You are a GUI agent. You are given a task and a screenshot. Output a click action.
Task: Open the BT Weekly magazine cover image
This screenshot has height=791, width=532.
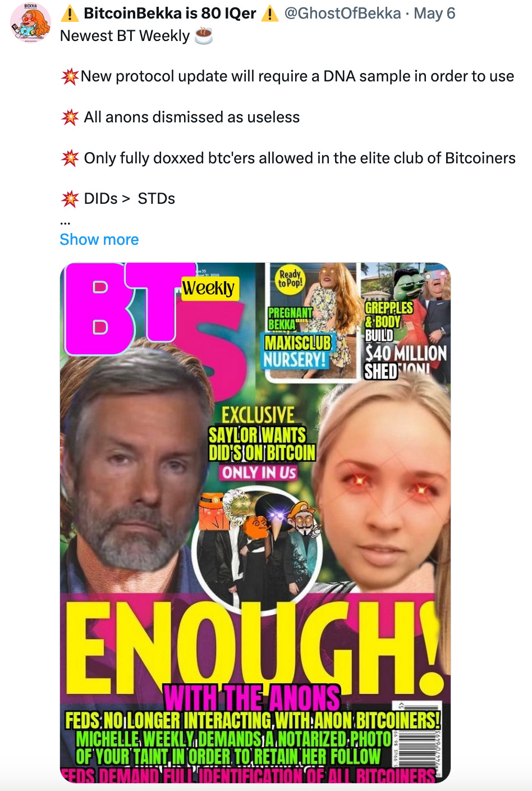[255, 523]
